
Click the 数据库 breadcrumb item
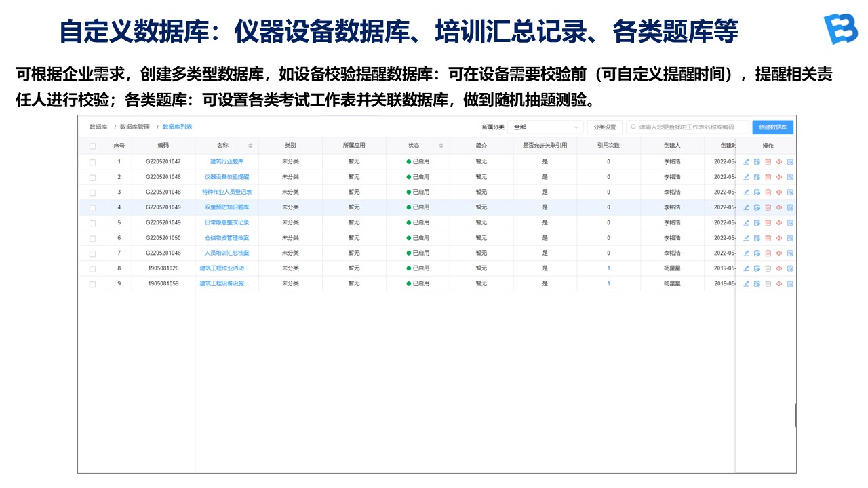98,127
